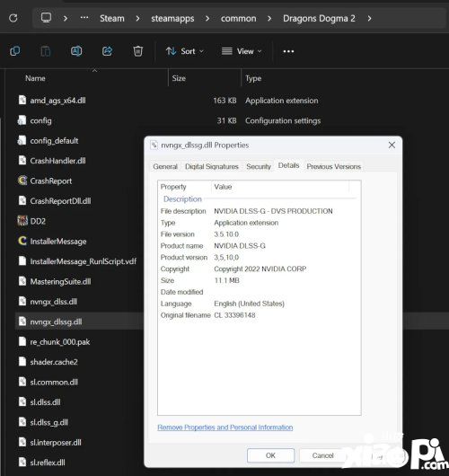Sort by the Size column header
Viewport: 449px width, 476px height.
coord(179,78)
